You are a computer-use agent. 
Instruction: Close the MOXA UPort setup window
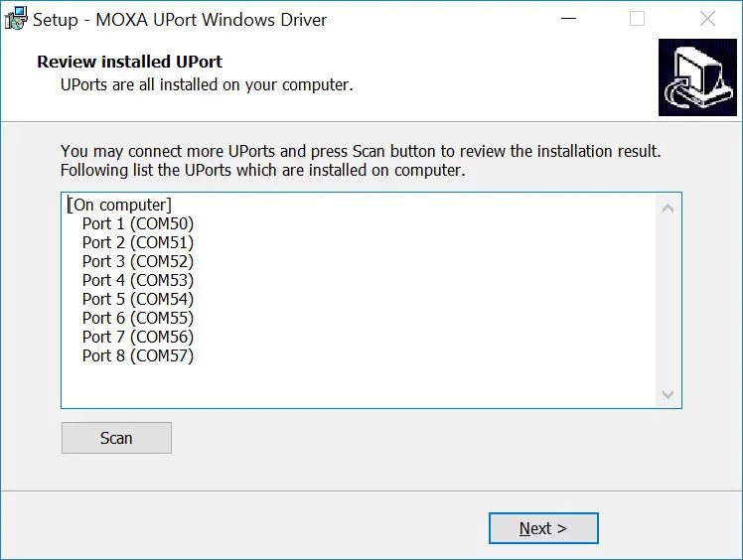(707, 19)
